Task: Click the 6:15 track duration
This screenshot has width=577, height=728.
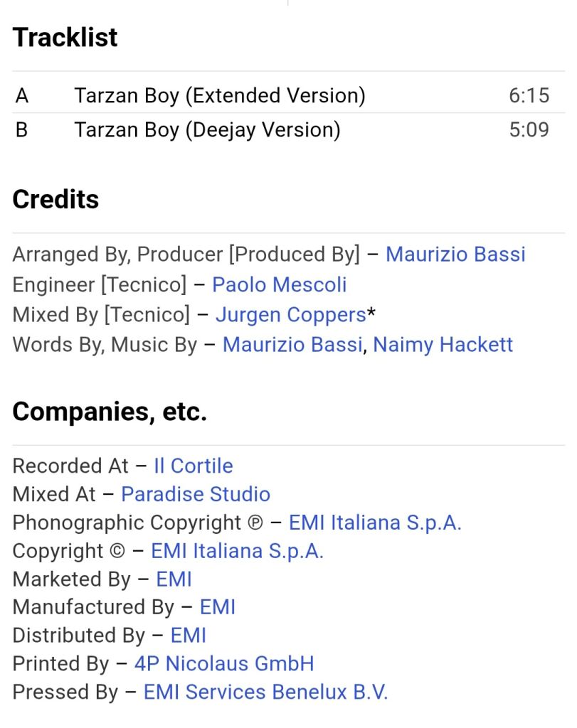Action: 529,96
